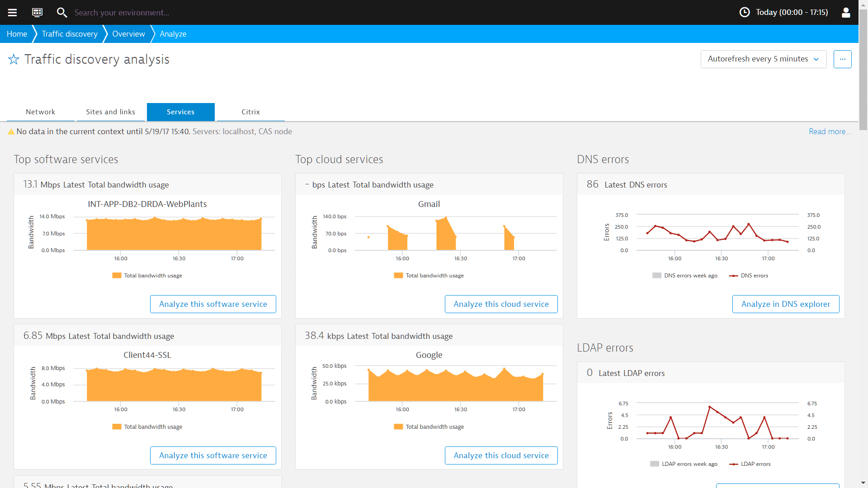Screen dimensions: 868x488
Task: Toggle DNS errors legend entry
Action: (749, 276)
